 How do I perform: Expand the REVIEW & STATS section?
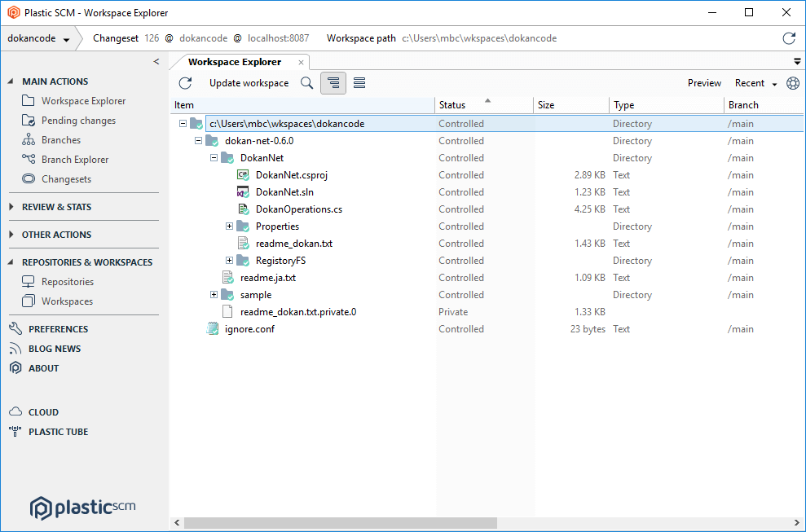11,207
